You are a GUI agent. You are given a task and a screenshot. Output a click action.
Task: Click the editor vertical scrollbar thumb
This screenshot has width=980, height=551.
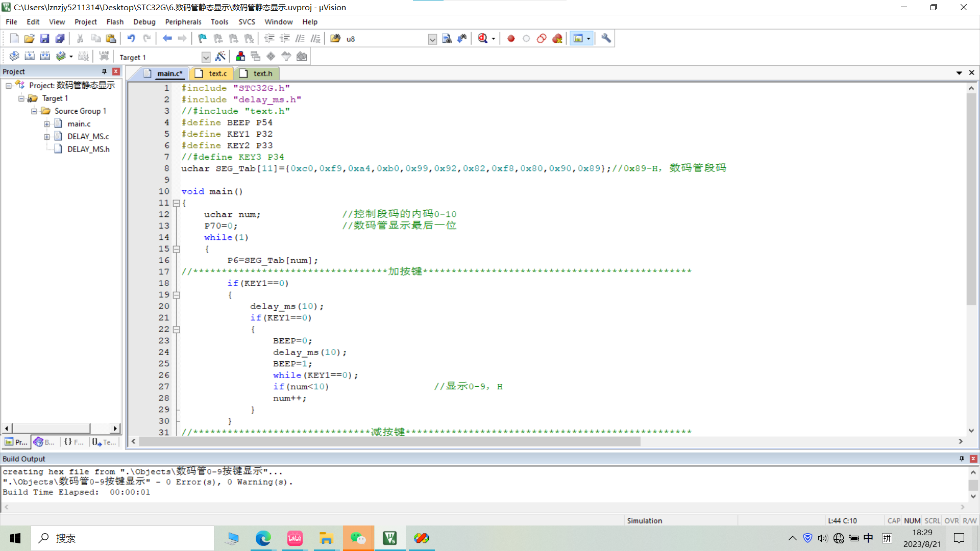[971, 199]
